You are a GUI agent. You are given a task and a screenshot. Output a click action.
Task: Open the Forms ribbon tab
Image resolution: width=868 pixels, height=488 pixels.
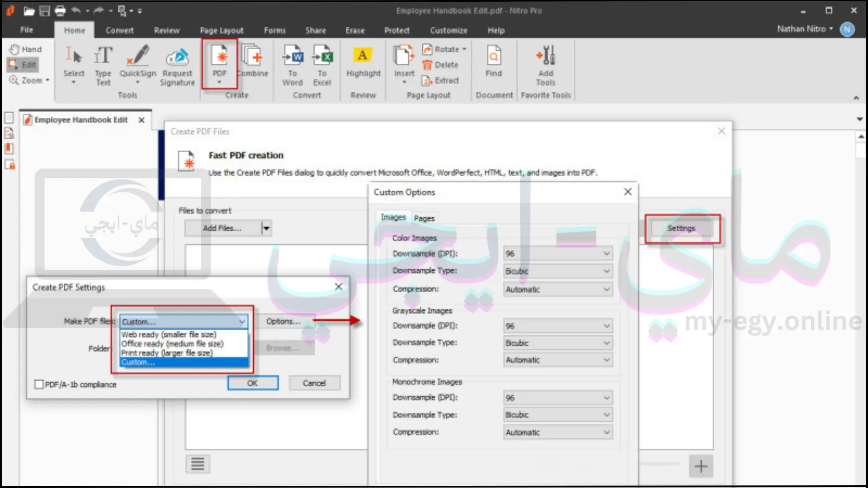pos(275,30)
